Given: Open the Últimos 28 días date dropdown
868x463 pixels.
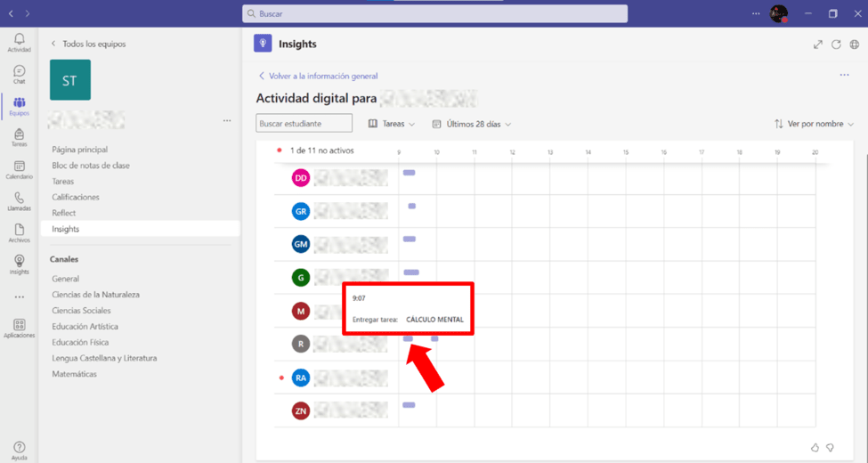Looking at the screenshot, I should click(471, 124).
